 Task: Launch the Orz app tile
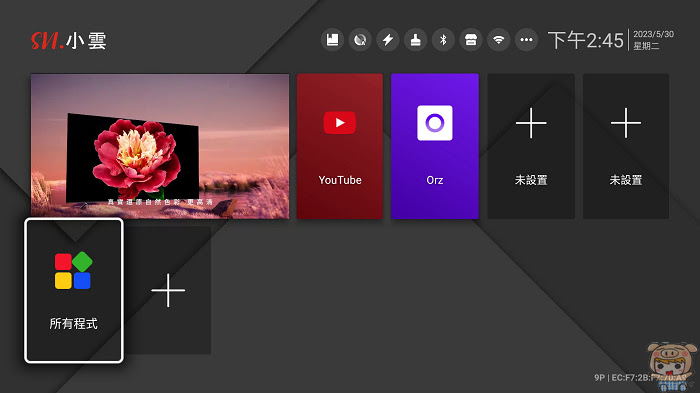point(435,146)
